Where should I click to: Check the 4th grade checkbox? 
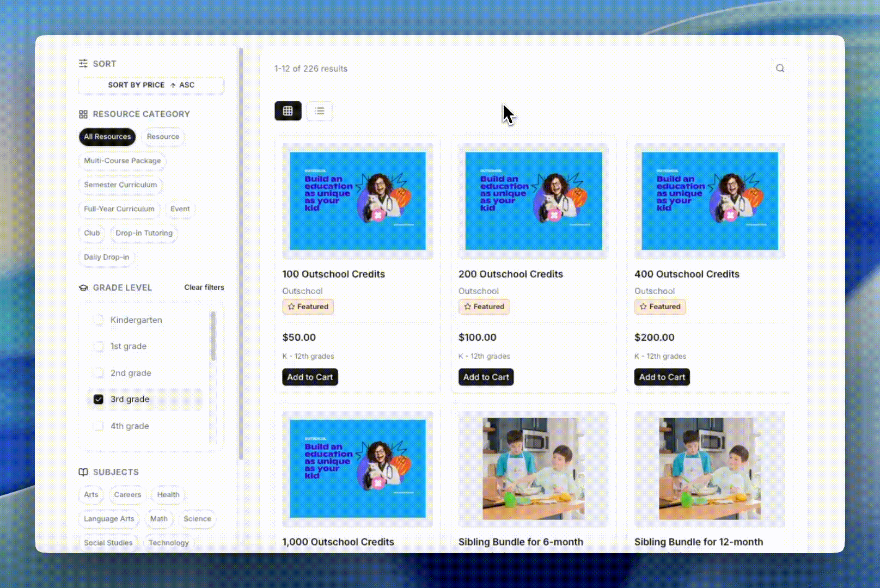click(x=99, y=426)
